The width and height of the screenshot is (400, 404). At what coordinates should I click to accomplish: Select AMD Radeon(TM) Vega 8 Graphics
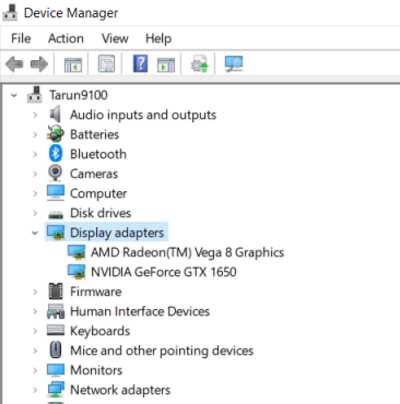[x=187, y=252]
